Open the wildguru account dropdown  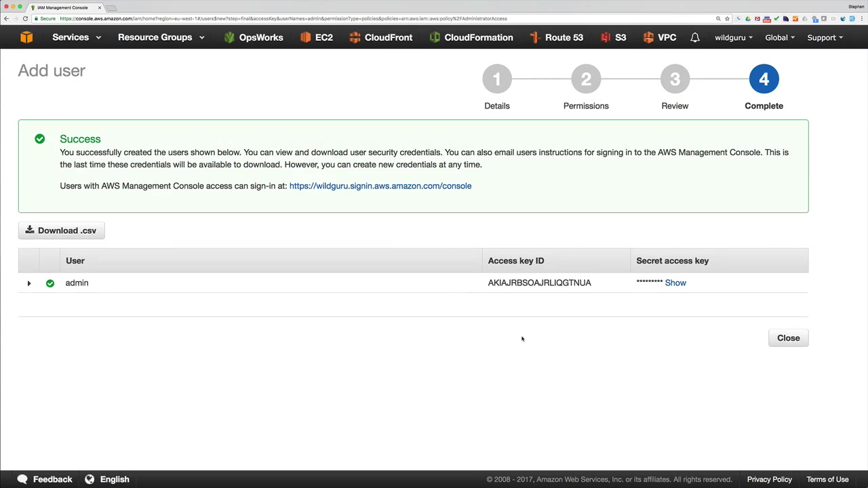pyautogui.click(x=734, y=38)
